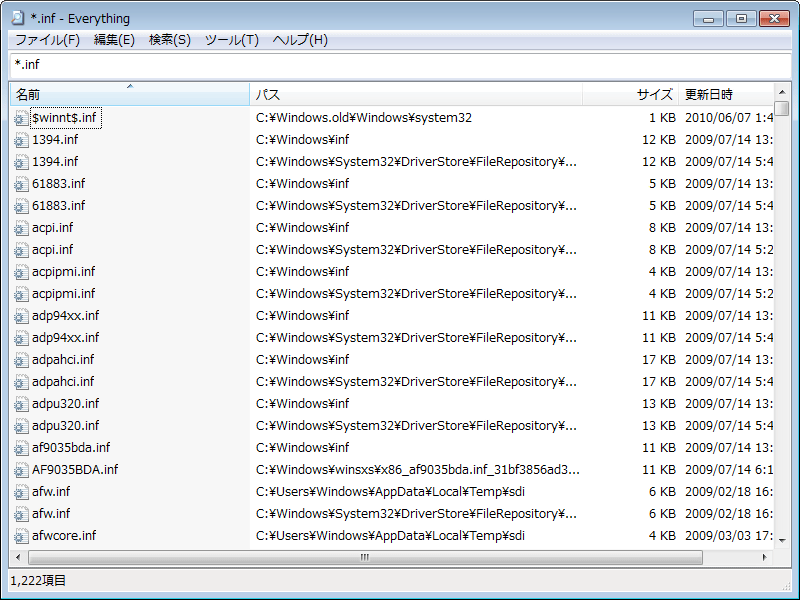This screenshot has height=600, width=800.
Task: Select adpu320.inf in the DriverStore row
Action: (66, 426)
